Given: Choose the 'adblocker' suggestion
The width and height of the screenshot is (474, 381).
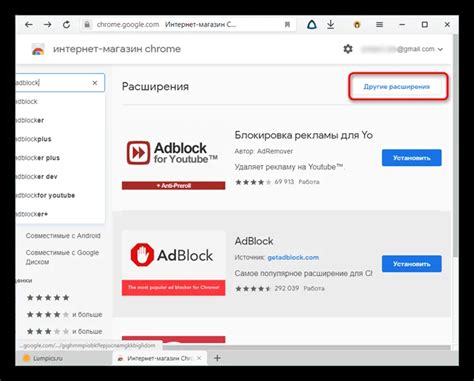Looking at the screenshot, I should (x=60, y=120).
